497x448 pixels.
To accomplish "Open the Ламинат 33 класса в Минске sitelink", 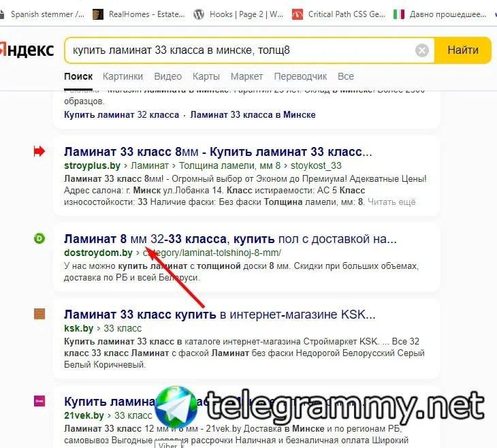I will point(253,115).
